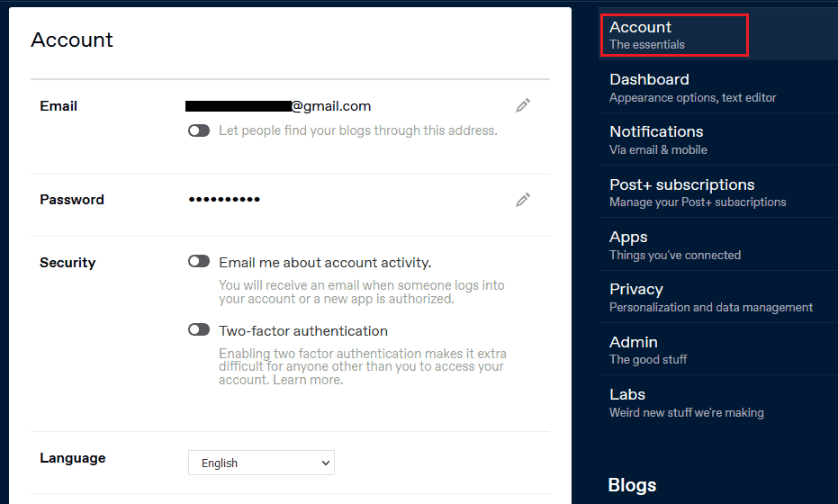Follow the 'Learn more' link
This screenshot has height=504, width=838.
coord(307,380)
